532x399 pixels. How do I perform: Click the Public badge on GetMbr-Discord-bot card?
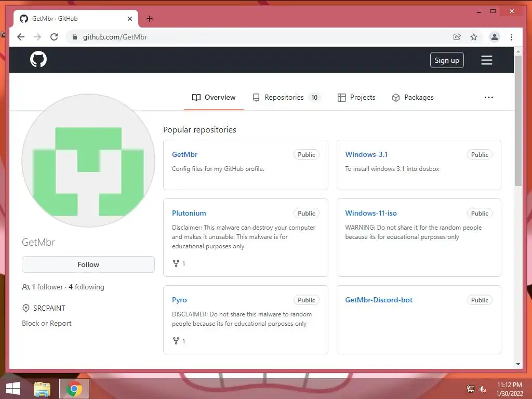click(x=480, y=300)
